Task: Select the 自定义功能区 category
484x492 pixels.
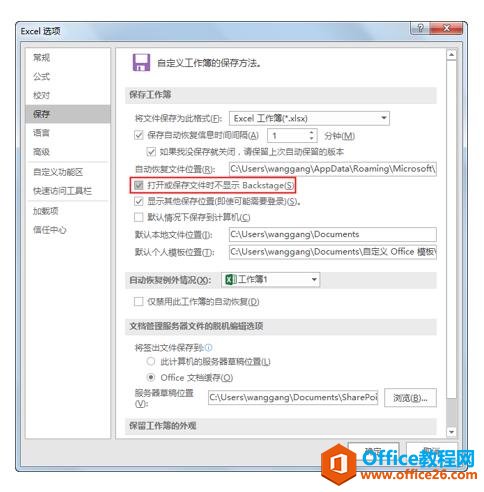Action: (58, 172)
